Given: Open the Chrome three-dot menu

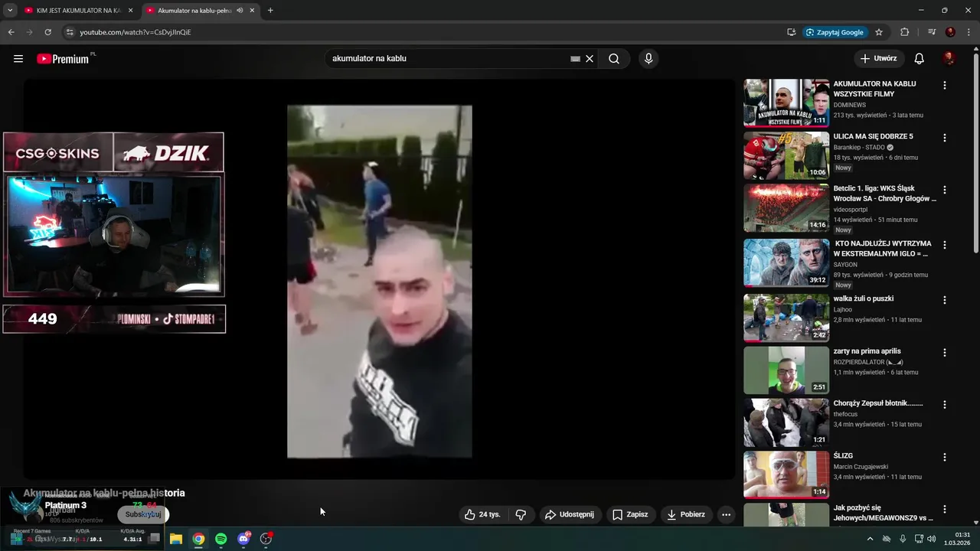Looking at the screenshot, I should pyautogui.click(x=969, y=32).
